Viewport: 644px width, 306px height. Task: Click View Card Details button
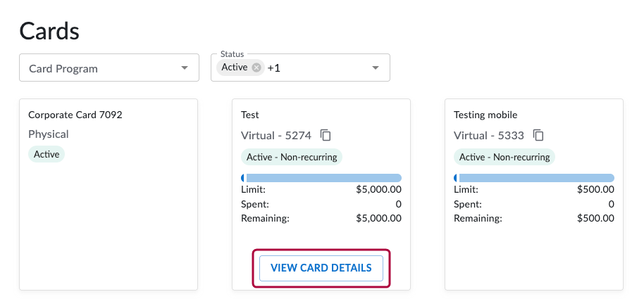point(321,268)
